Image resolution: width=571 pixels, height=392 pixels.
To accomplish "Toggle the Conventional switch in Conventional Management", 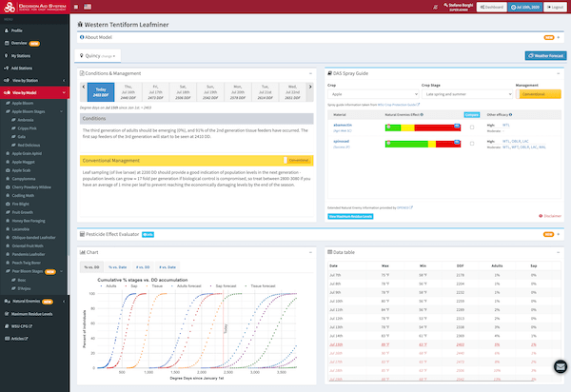I will (298, 161).
